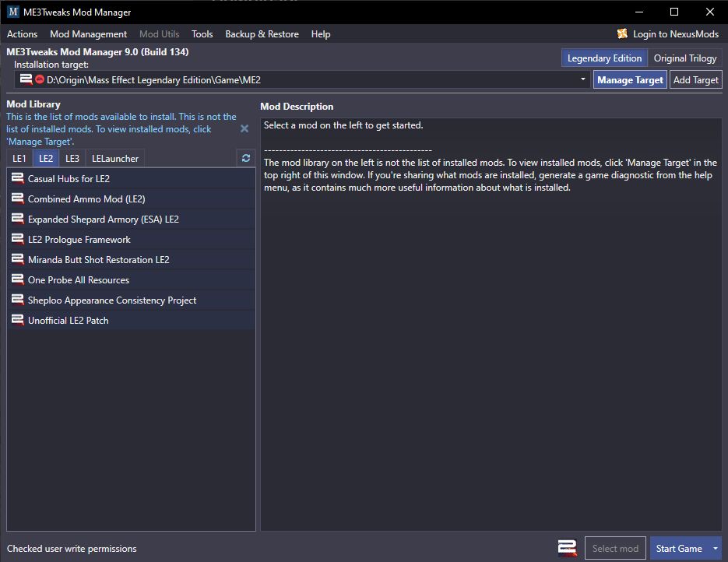This screenshot has width=728, height=562.
Task: Select the LE2 tab
Action: point(45,158)
